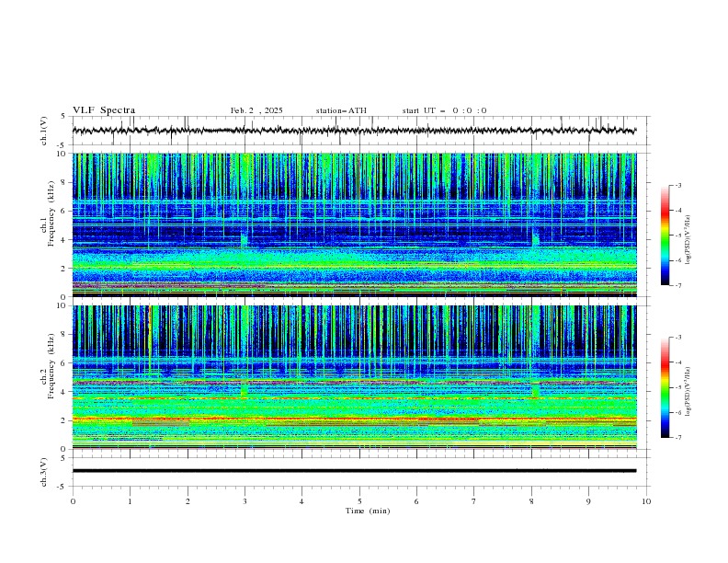Click the upper color scale bar for ch.1
This screenshot has height=563, width=728.
pos(665,236)
